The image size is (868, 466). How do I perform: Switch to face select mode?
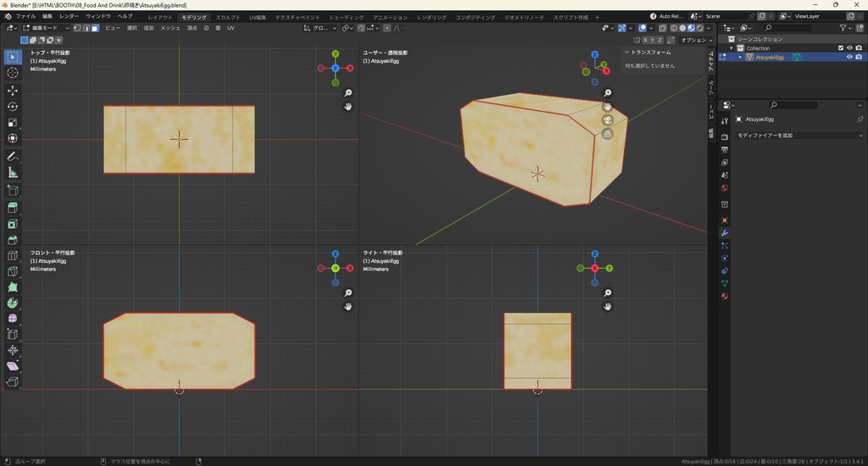[95, 28]
